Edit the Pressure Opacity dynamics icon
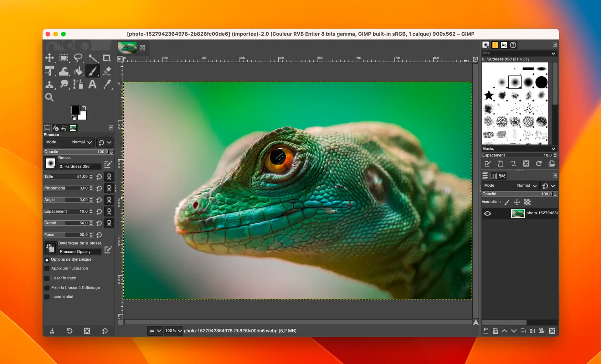This screenshot has height=364, width=601. tap(108, 249)
